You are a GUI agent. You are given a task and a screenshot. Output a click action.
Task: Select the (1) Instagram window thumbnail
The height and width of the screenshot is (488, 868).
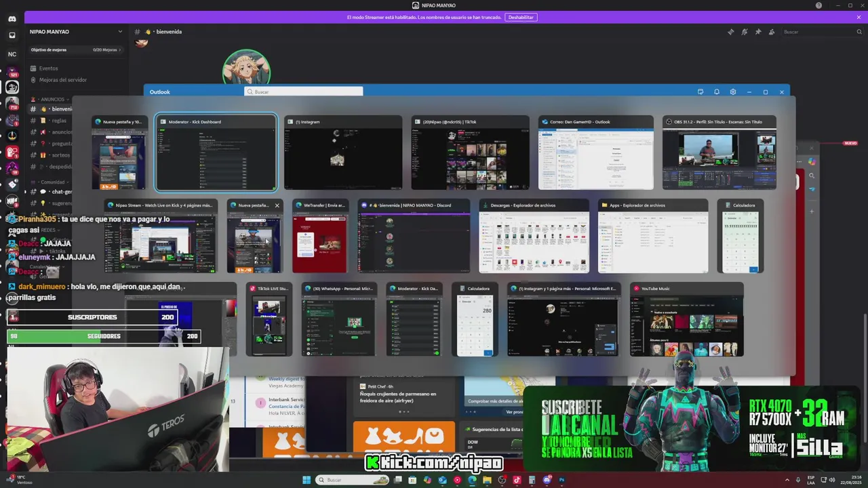point(343,152)
